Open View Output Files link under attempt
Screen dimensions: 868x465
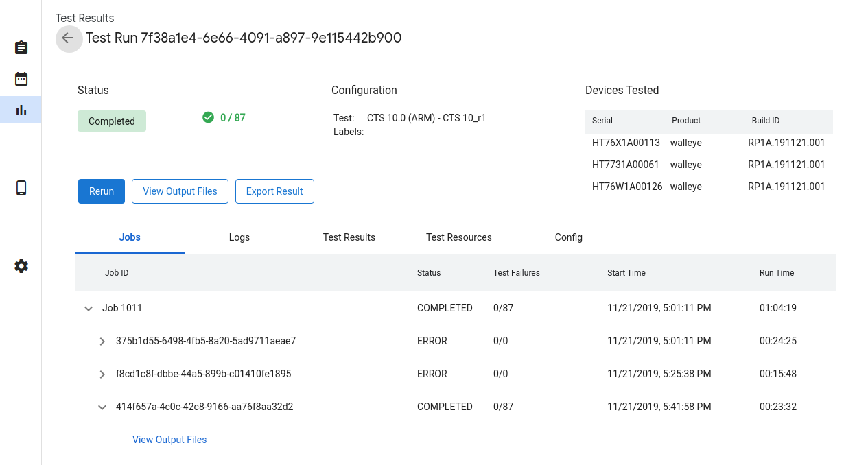169,440
